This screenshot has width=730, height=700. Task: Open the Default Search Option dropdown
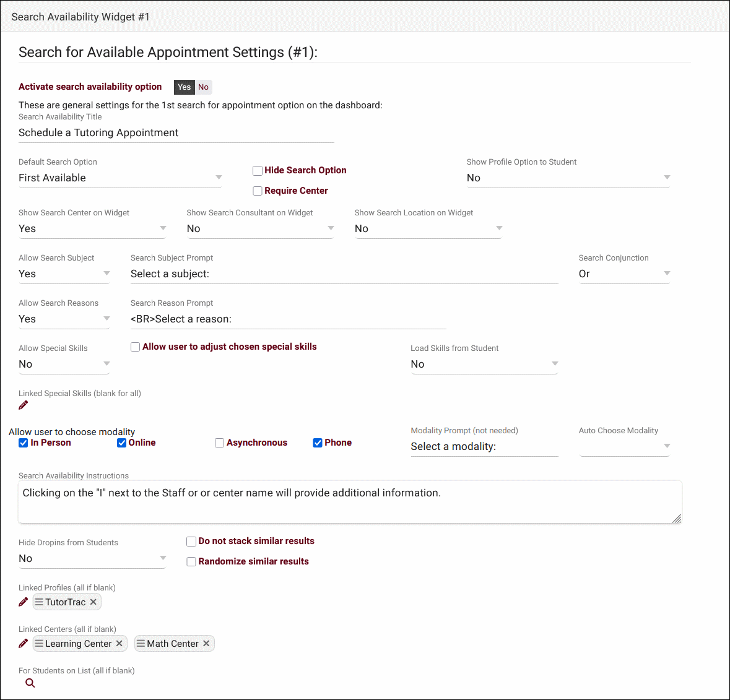[120, 178]
